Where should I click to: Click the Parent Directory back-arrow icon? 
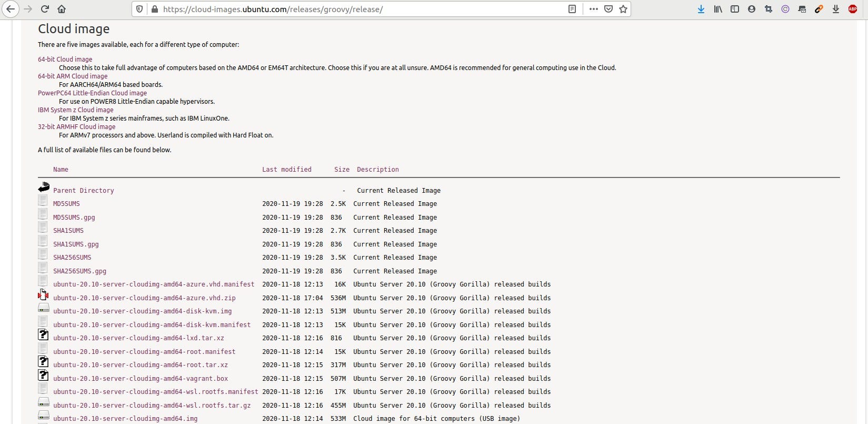point(44,187)
